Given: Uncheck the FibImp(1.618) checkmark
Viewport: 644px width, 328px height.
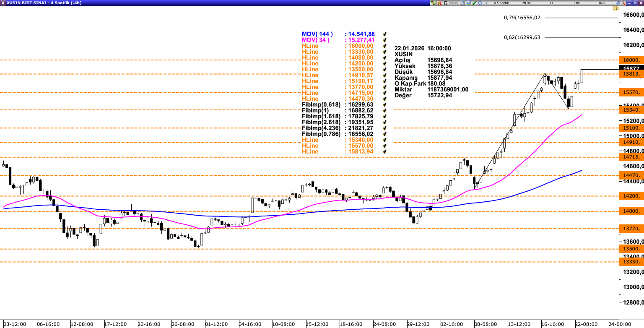Looking at the screenshot, I should tap(384, 116).
